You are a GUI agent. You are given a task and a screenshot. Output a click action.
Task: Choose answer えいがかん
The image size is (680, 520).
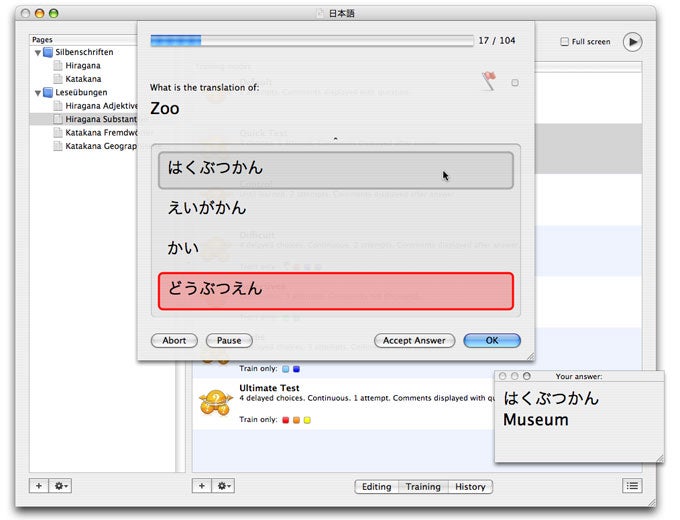(336, 208)
